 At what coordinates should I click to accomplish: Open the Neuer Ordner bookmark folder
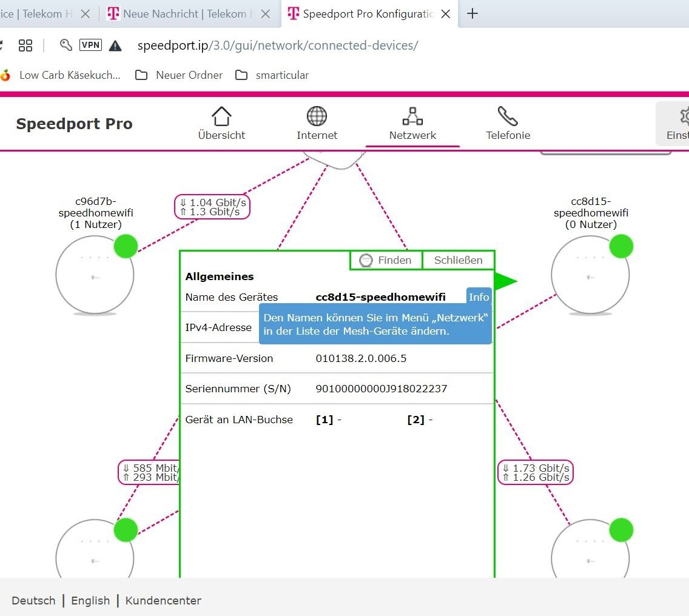pyautogui.click(x=179, y=75)
